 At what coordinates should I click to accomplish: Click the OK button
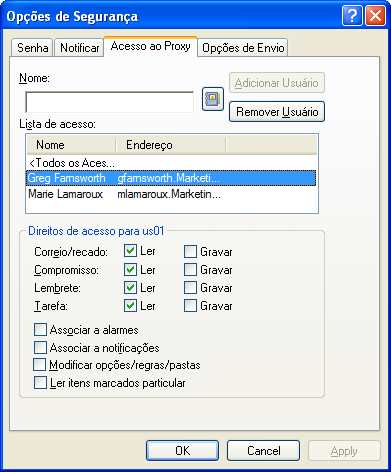(x=183, y=451)
